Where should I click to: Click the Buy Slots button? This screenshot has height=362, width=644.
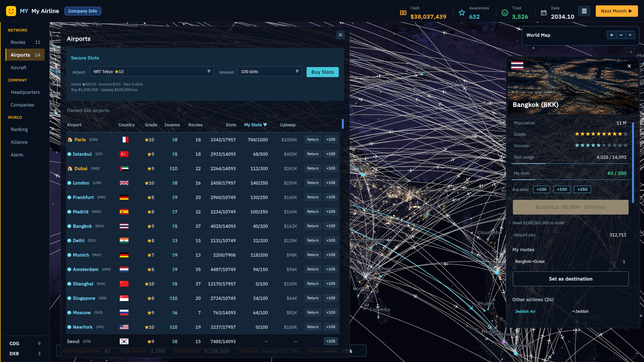point(322,72)
